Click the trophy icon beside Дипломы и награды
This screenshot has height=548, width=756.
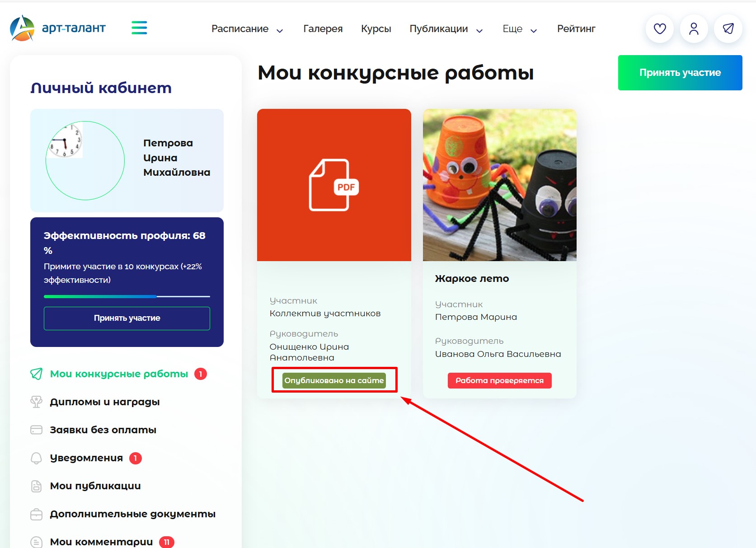[x=36, y=402]
